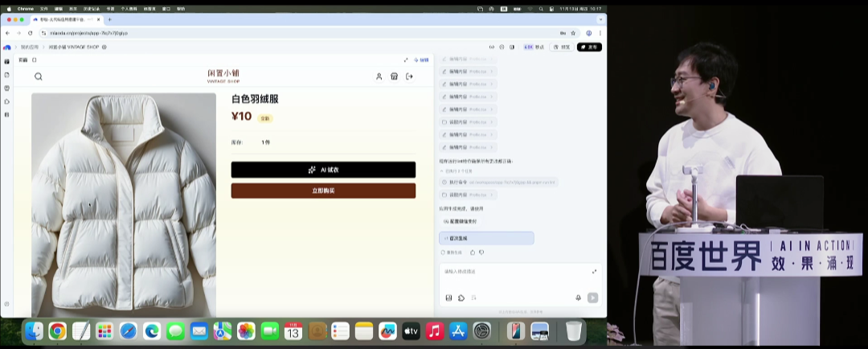Expand the chat input box

point(594,271)
